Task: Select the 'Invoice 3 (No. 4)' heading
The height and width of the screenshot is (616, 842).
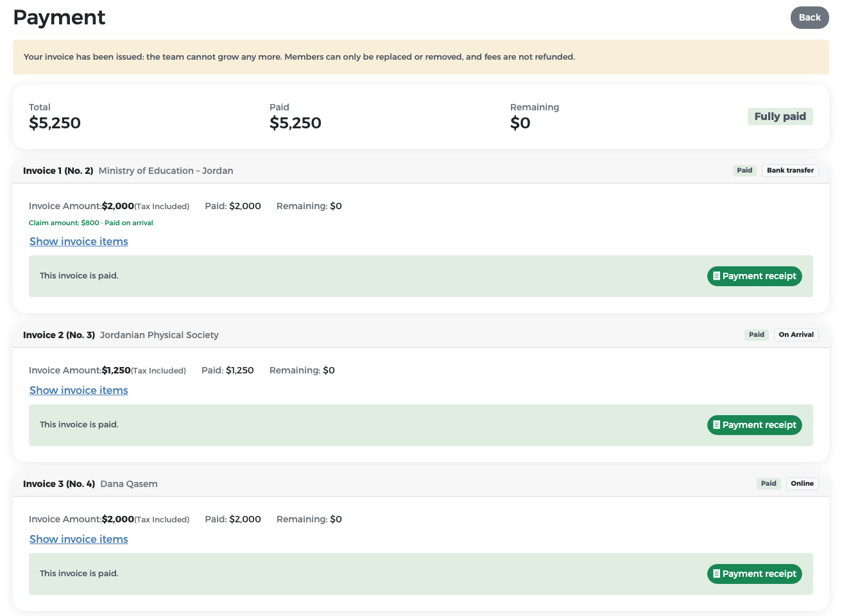Action: 59,484
